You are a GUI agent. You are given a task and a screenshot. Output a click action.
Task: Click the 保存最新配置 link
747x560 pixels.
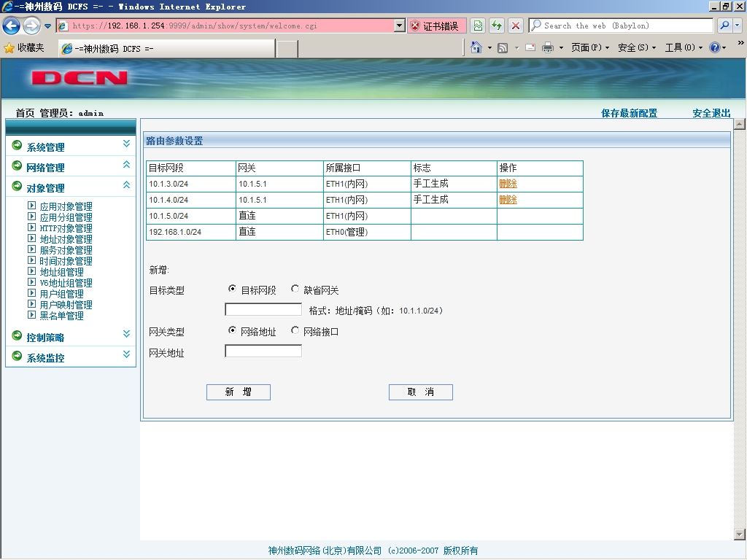tap(629, 113)
